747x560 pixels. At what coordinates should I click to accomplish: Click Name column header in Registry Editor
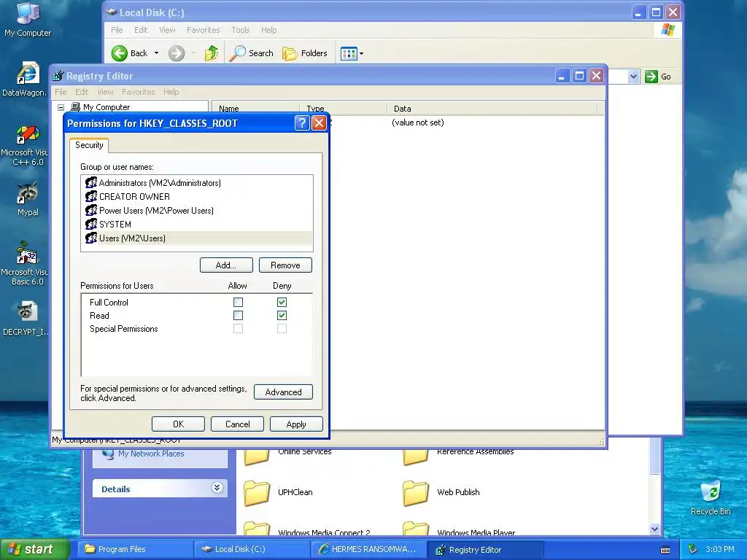(x=255, y=109)
